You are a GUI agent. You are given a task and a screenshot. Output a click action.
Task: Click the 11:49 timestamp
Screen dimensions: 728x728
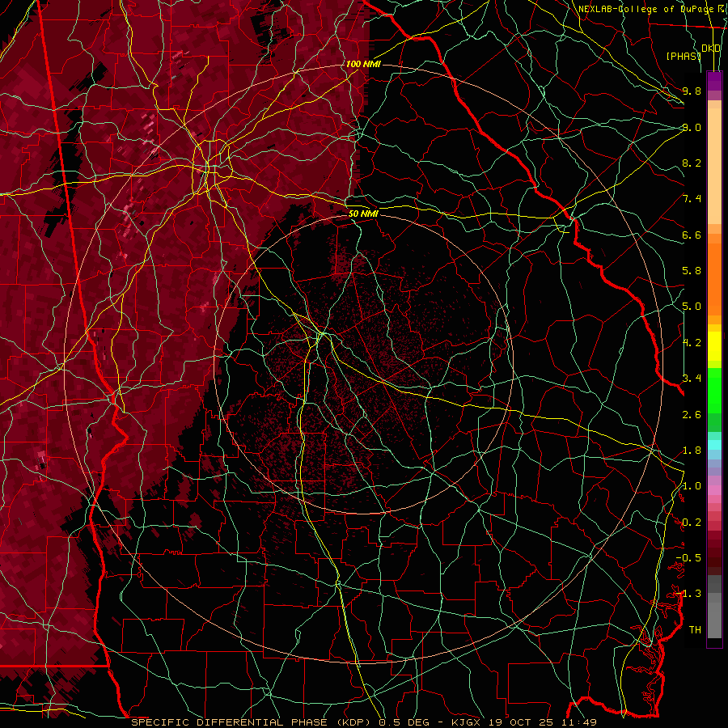point(581,722)
